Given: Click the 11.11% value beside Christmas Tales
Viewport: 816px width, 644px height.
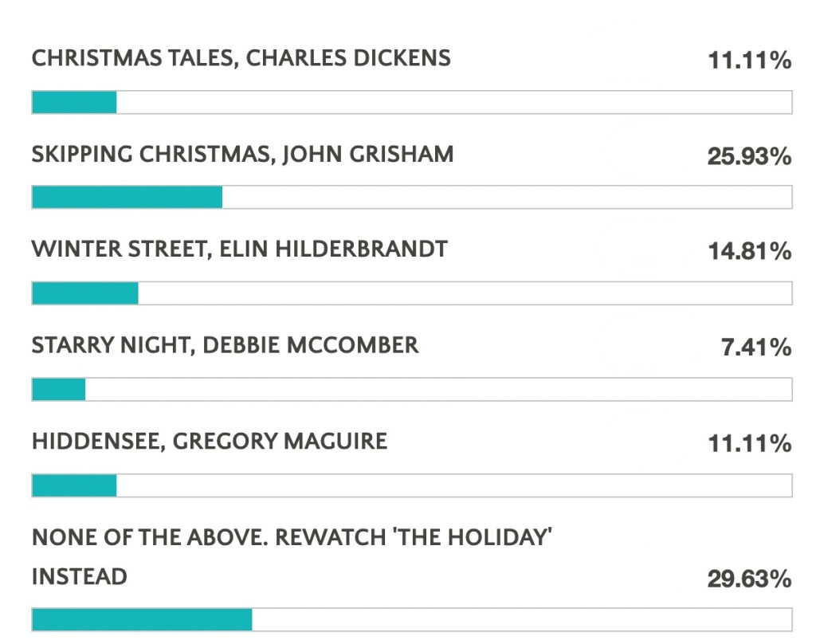Looking at the screenshot, I should 749,60.
